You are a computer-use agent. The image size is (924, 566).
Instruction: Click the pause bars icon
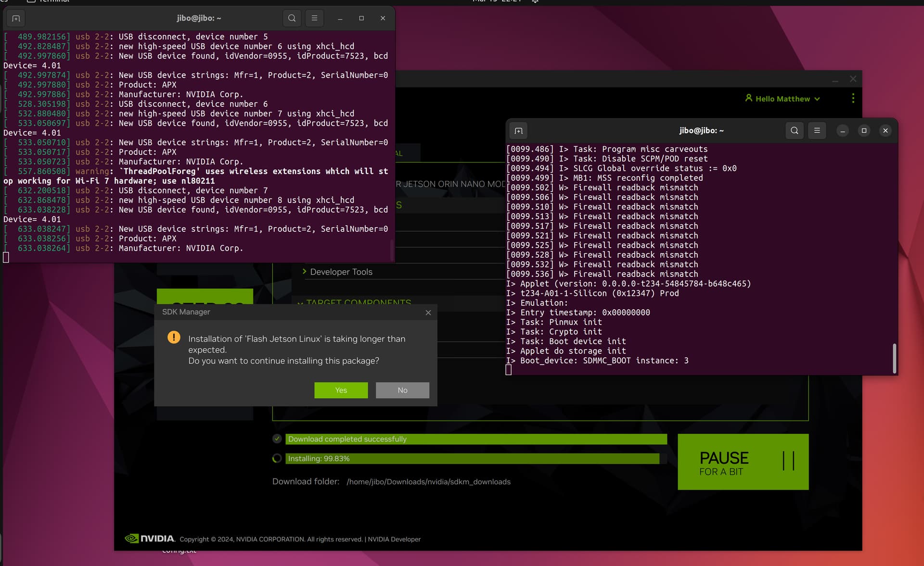788,461
